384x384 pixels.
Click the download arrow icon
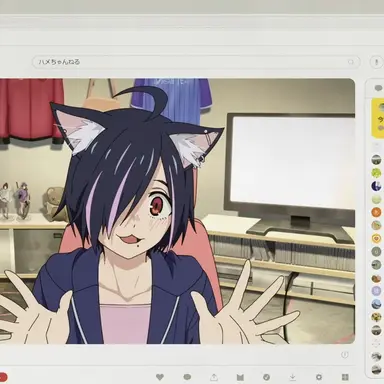(x=292, y=377)
